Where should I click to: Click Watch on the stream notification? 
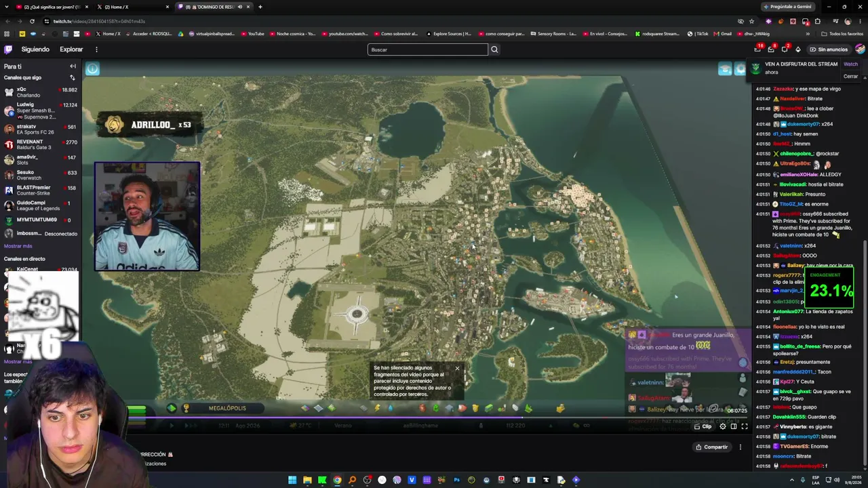click(850, 64)
